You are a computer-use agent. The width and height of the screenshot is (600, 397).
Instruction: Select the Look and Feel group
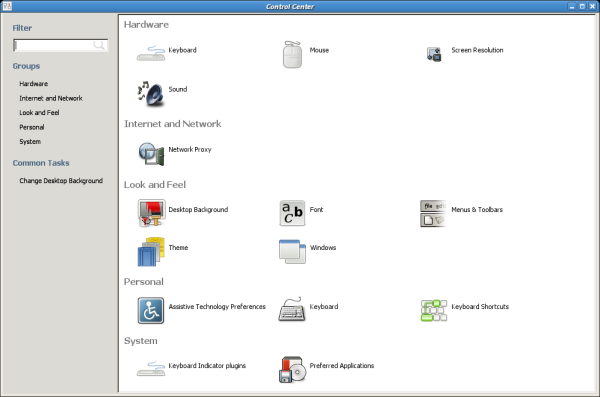pyautogui.click(x=39, y=113)
